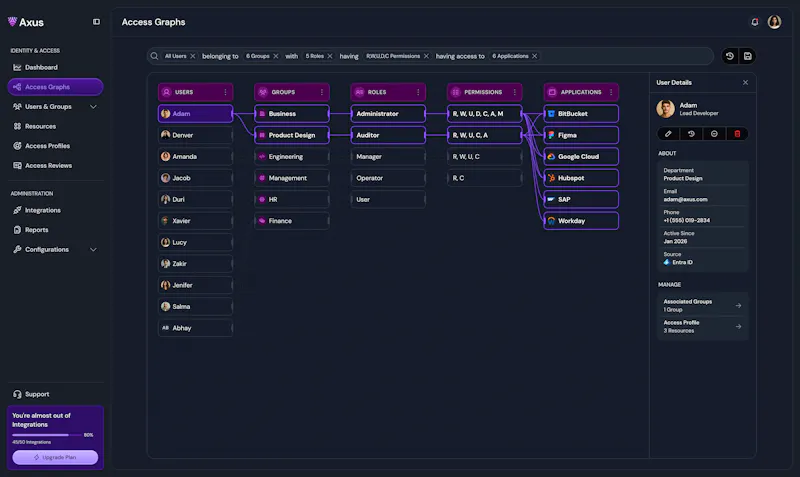The height and width of the screenshot is (477, 800).
Task: Select user Xavier node
Action: pos(195,221)
